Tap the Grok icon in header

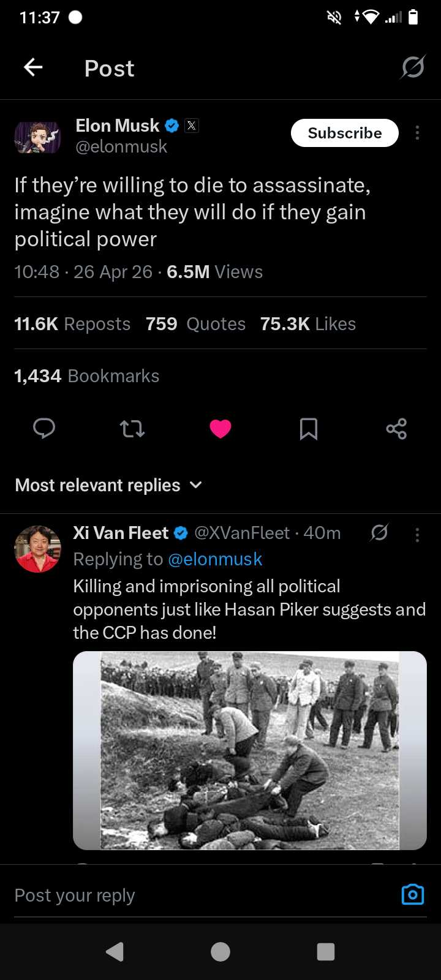[x=413, y=67]
